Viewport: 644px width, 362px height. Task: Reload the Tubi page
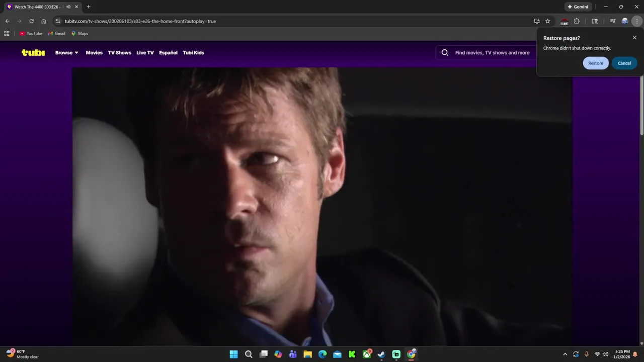pyautogui.click(x=31, y=21)
